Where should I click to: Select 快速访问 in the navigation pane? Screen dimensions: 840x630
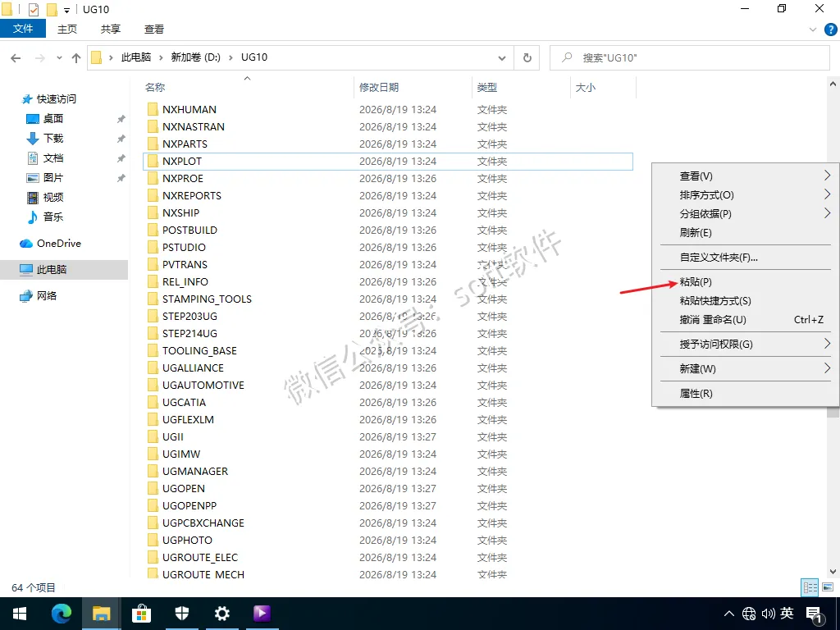57,99
